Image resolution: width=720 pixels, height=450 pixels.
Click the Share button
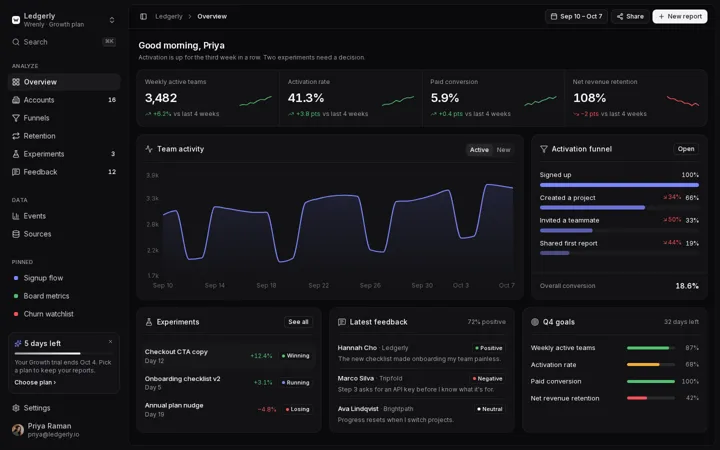click(x=630, y=17)
